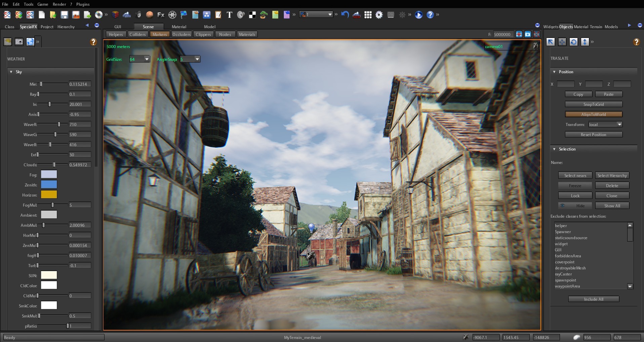Click inside the X position input field
The image size is (644, 342).
coord(566,84)
